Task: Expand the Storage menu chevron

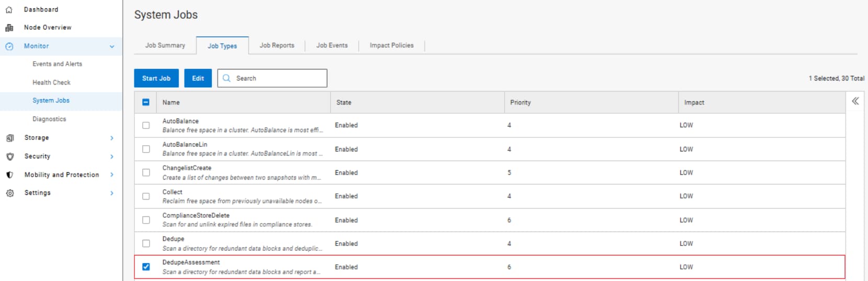Action: 112,138
